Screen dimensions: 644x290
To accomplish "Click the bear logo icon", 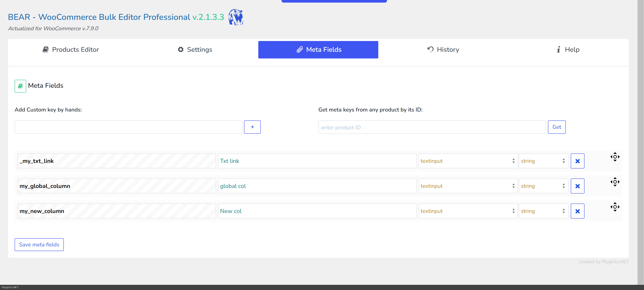I will point(236,17).
